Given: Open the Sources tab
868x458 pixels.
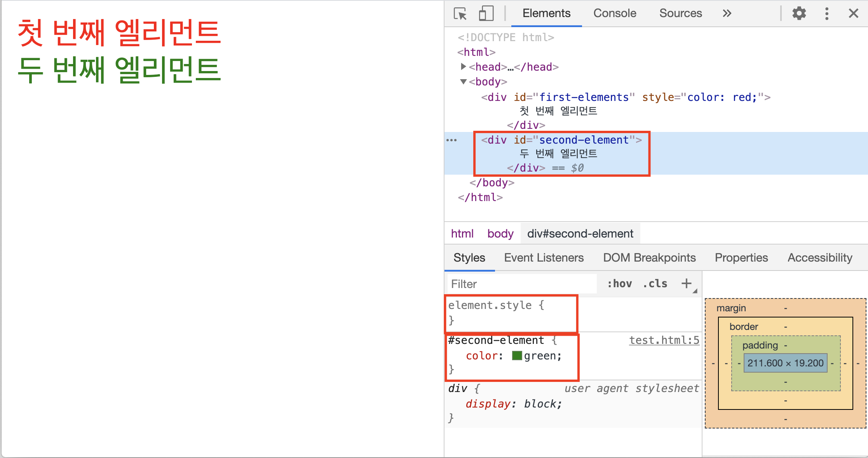Looking at the screenshot, I should click(x=680, y=14).
